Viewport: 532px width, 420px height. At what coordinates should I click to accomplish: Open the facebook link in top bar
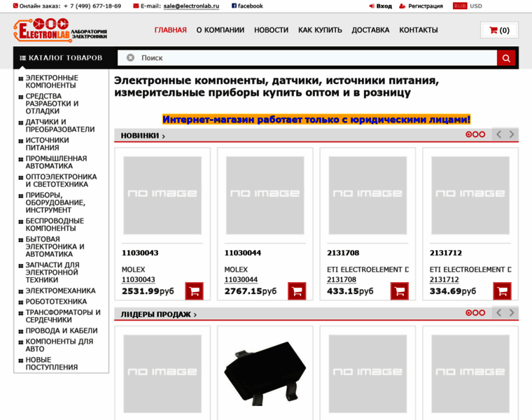pos(247,6)
